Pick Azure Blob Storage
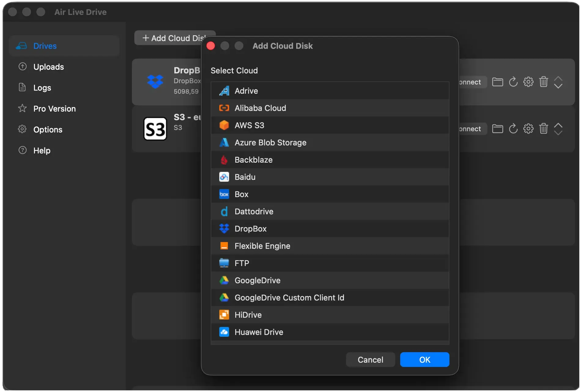The width and height of the screenshot is (581, 392). point(330,142)
